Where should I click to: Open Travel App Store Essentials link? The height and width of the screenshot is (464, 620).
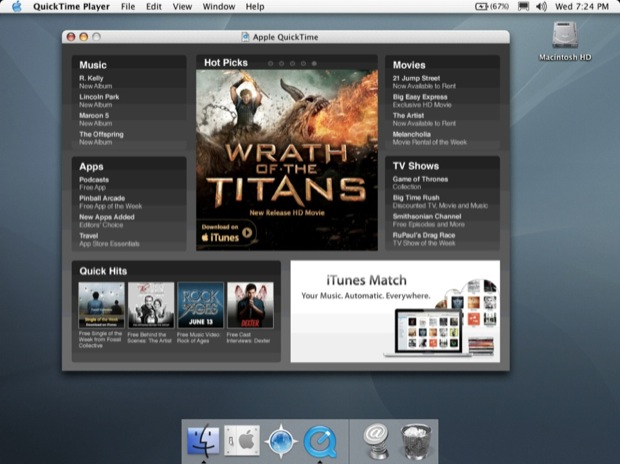point(109,240)
